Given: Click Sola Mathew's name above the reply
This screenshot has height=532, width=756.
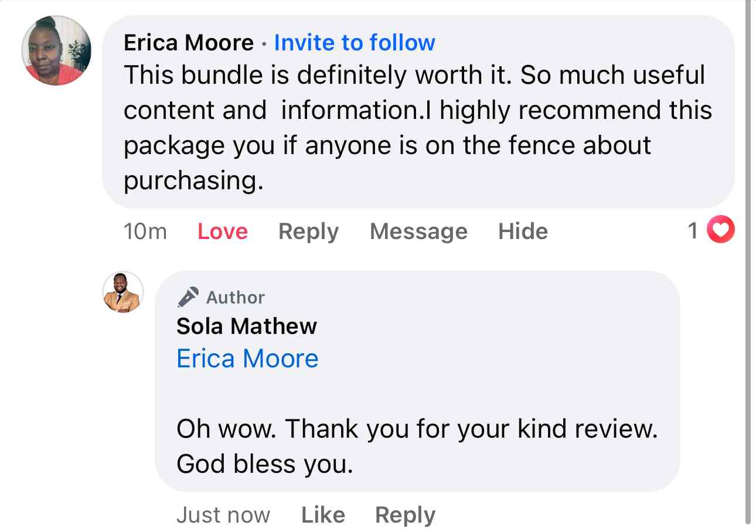Looking at the screenshot, I should pos(246,326).
